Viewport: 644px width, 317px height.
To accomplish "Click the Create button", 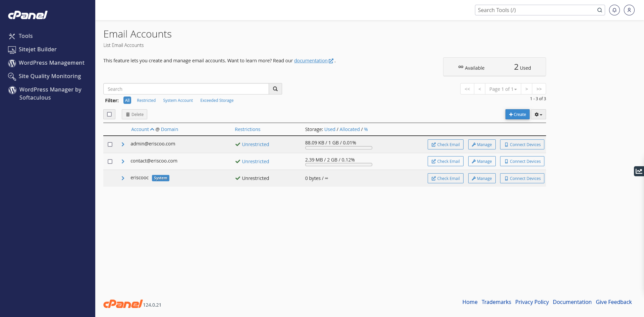I will click(x=517, y=114).
